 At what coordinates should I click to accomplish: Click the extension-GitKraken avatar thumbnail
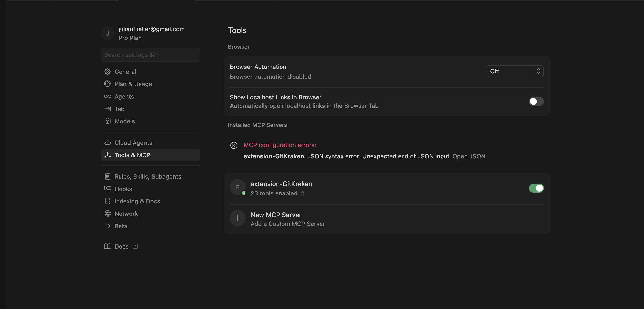[238, 187]
